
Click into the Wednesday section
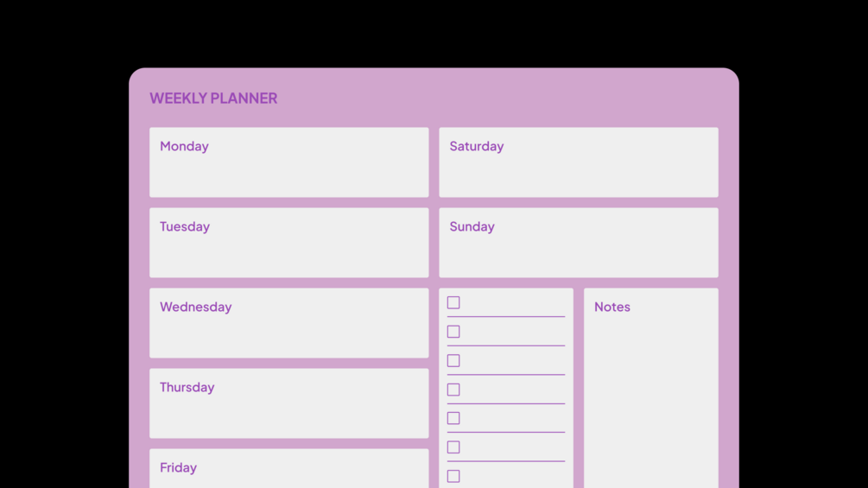coord(288,329)
